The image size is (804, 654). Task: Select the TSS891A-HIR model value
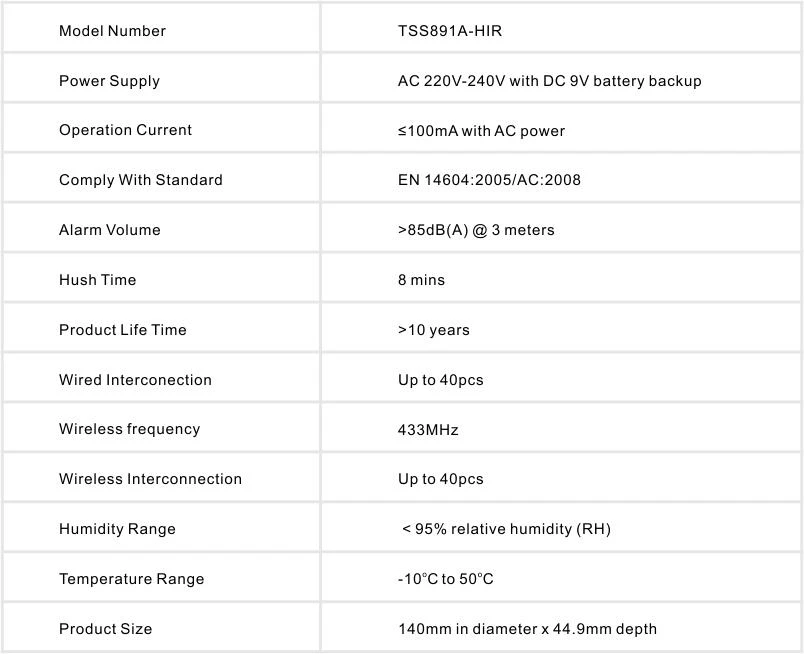pos(450,31)
